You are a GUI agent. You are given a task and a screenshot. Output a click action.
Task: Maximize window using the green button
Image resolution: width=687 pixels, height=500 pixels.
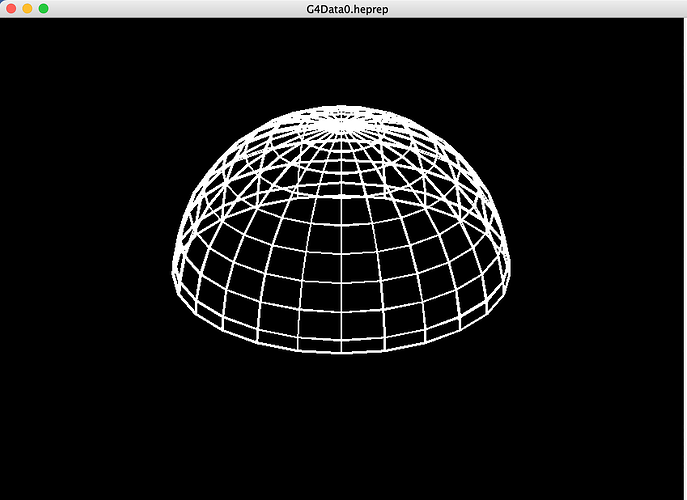click(x=43, y=9)
